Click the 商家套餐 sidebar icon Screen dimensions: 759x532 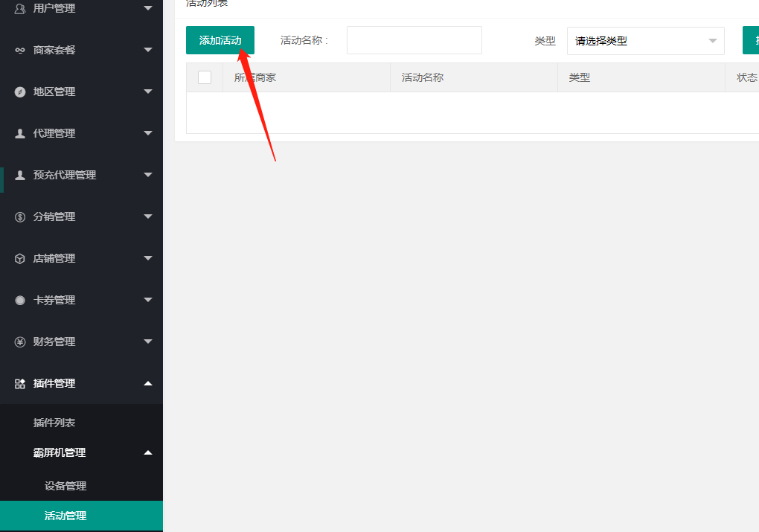click(x=20, y=50)
